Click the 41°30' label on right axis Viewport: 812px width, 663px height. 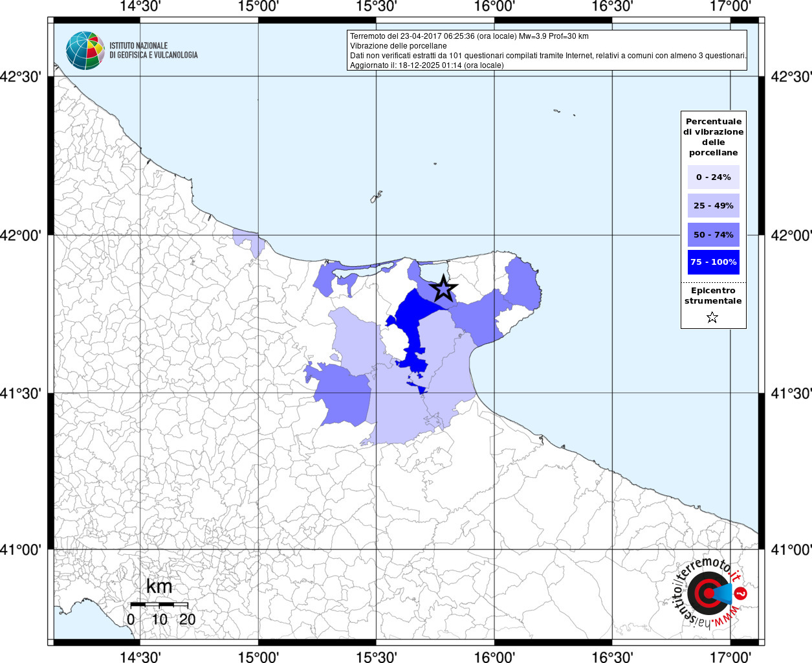click(x=790, y=394)
